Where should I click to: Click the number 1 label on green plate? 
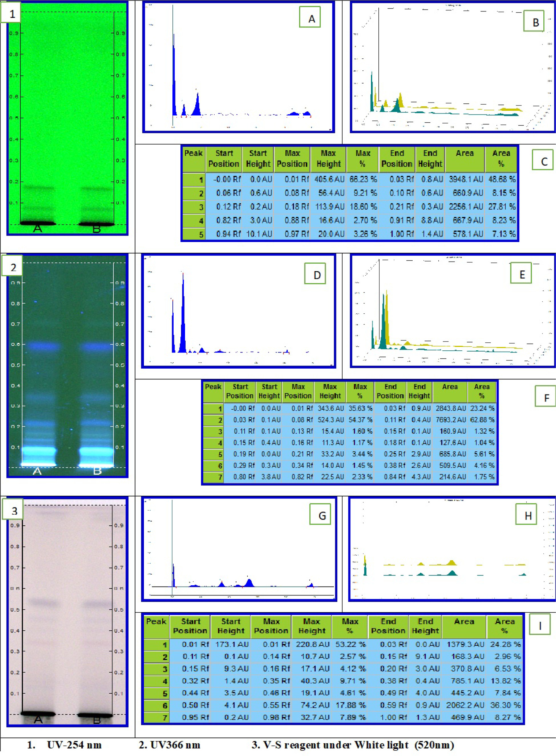click(12, 14)
